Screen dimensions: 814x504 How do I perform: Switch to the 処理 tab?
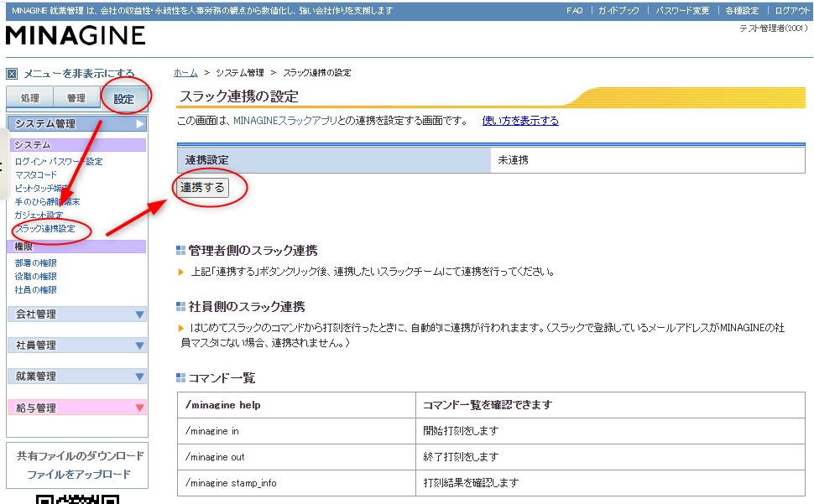coord(29,97)
